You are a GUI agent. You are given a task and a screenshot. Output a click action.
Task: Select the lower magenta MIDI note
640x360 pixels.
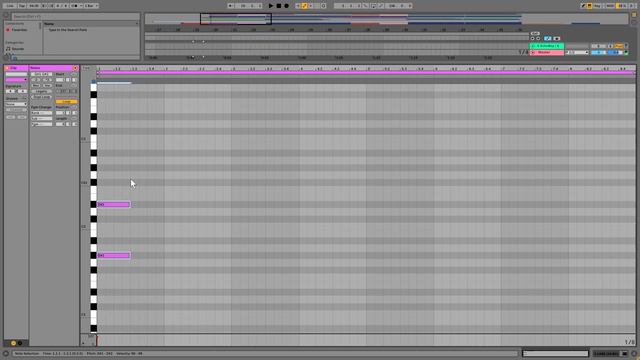pos(114,256)
